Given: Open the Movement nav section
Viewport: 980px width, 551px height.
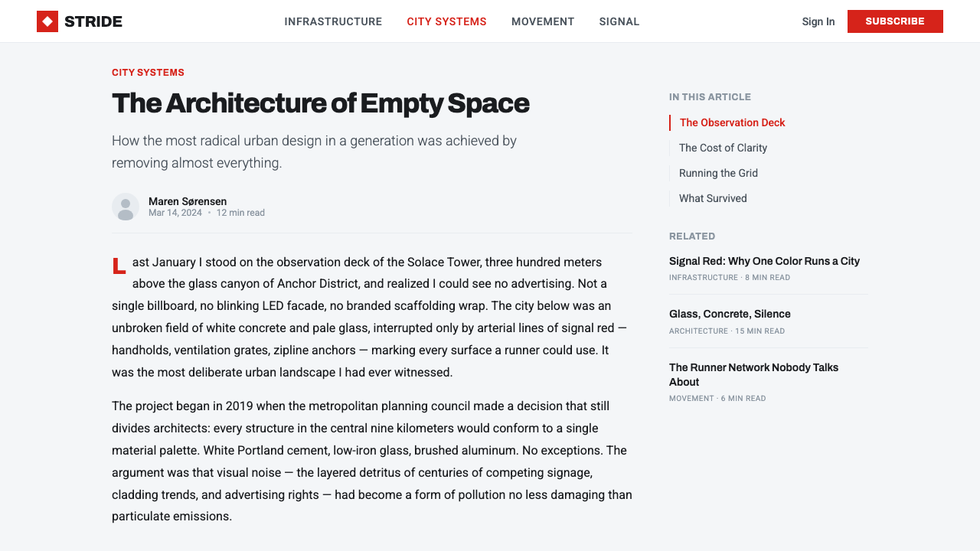Looking at the screenshot, I should (x=543, y=21).
